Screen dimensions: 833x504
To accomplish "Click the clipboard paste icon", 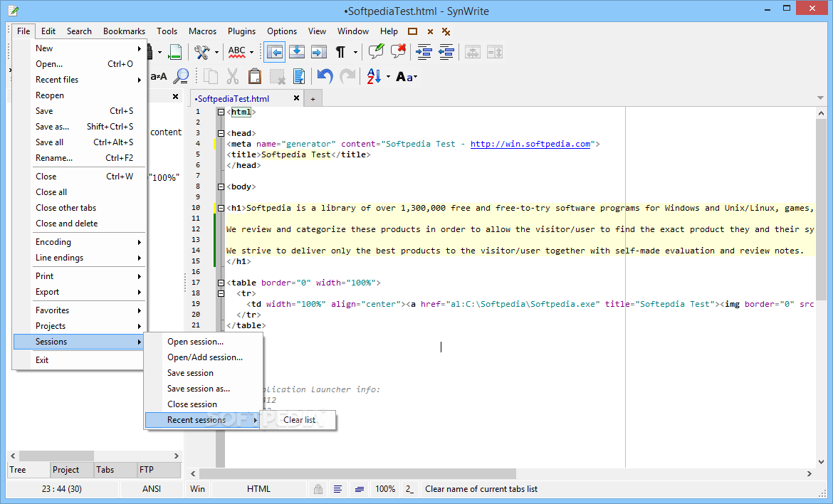I will pos(255,76).
